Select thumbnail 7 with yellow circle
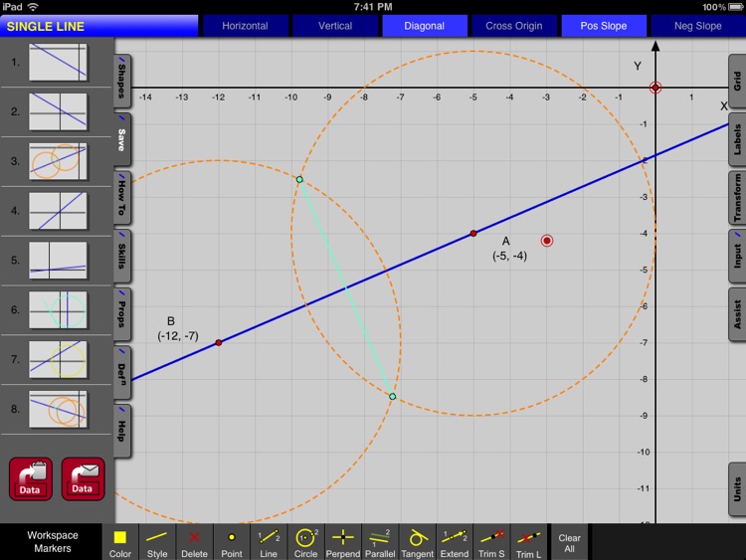 (x=58, y=359)
